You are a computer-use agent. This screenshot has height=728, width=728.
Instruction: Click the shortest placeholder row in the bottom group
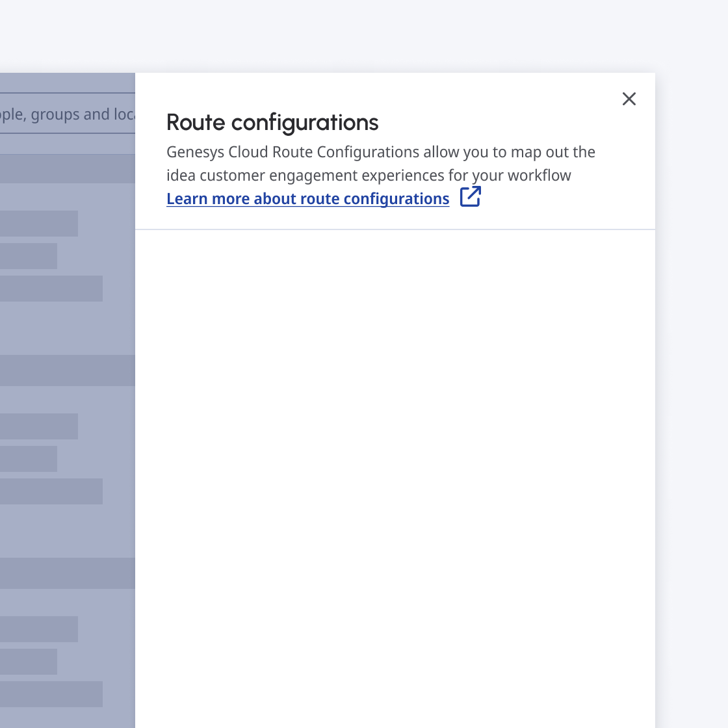(x=29, y=662)
